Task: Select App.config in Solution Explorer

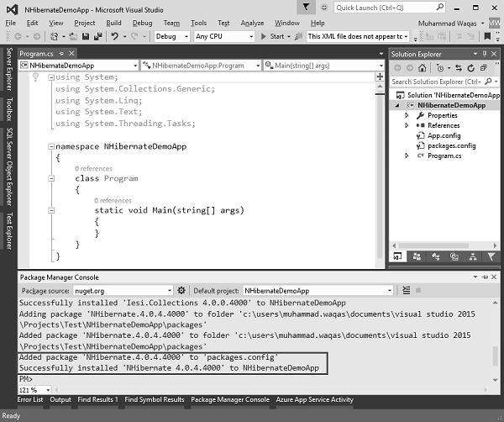Action: point(444,135)
